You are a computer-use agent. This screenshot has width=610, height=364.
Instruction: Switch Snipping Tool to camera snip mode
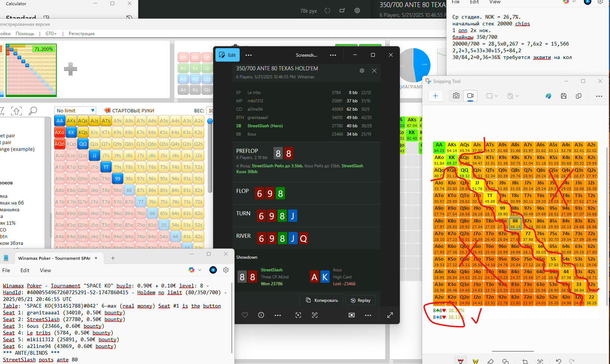pos(456,96)
